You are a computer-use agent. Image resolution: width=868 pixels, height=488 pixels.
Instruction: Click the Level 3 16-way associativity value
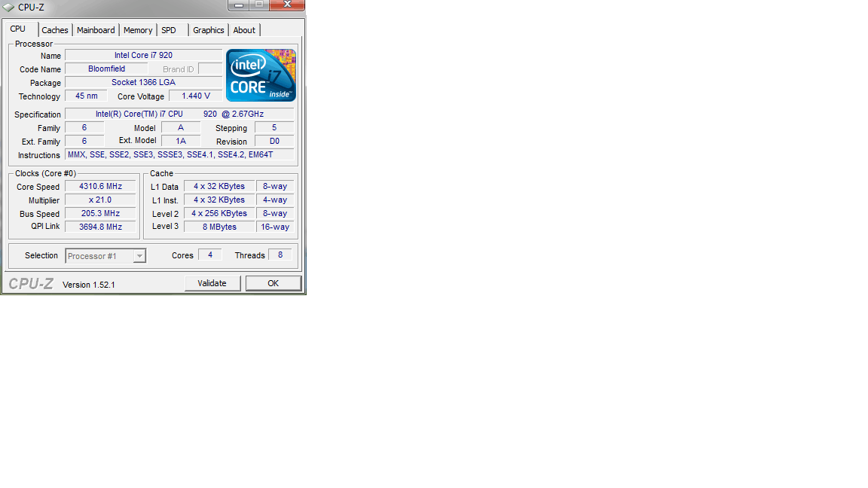coord(274,227)
